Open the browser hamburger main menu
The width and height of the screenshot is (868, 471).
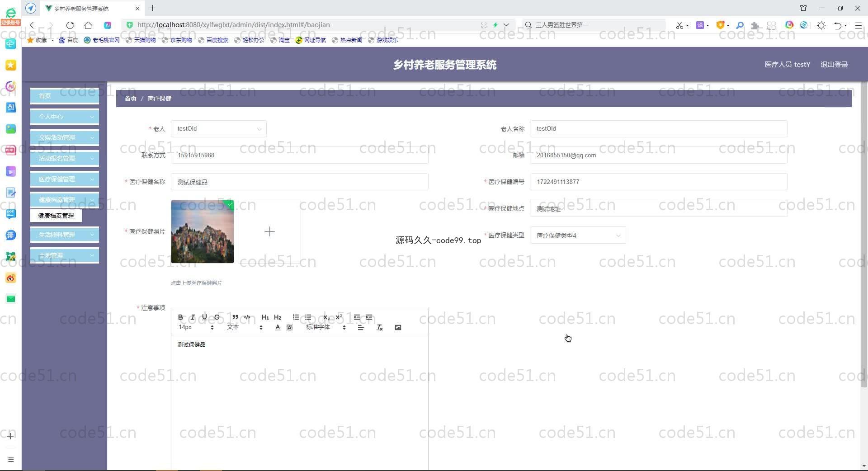pyautogui.click(x=858, y=25)
